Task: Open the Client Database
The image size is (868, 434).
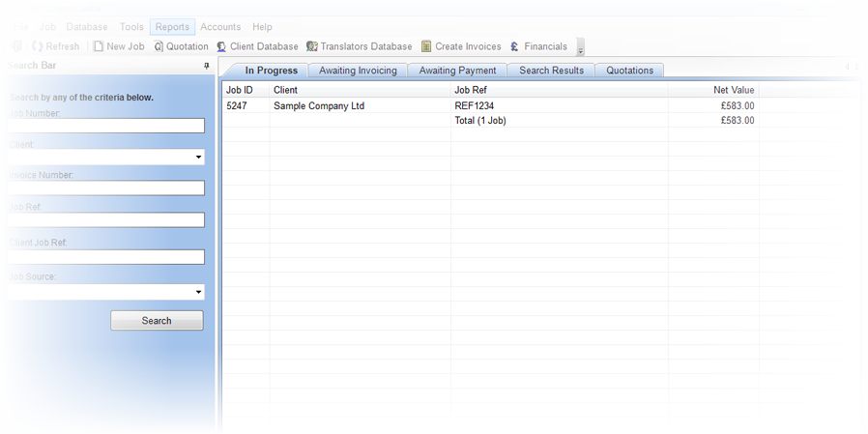Action: click(x=221, y=46)
